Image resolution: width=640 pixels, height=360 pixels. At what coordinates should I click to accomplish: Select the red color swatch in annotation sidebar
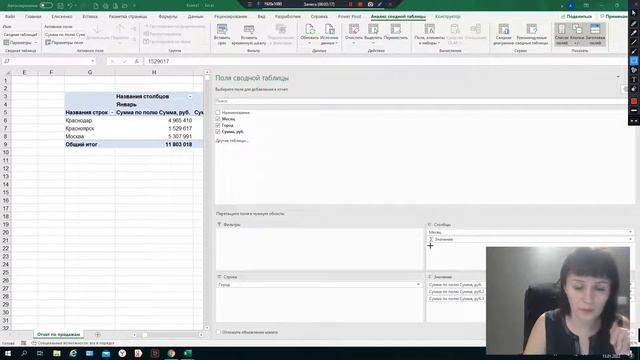pyautogui.click(x=634, y=101)
